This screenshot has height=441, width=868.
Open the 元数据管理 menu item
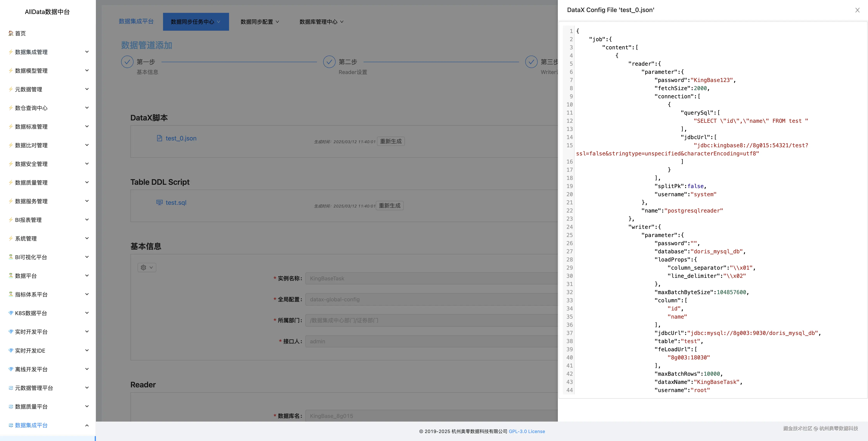click(x=29, y=89)
